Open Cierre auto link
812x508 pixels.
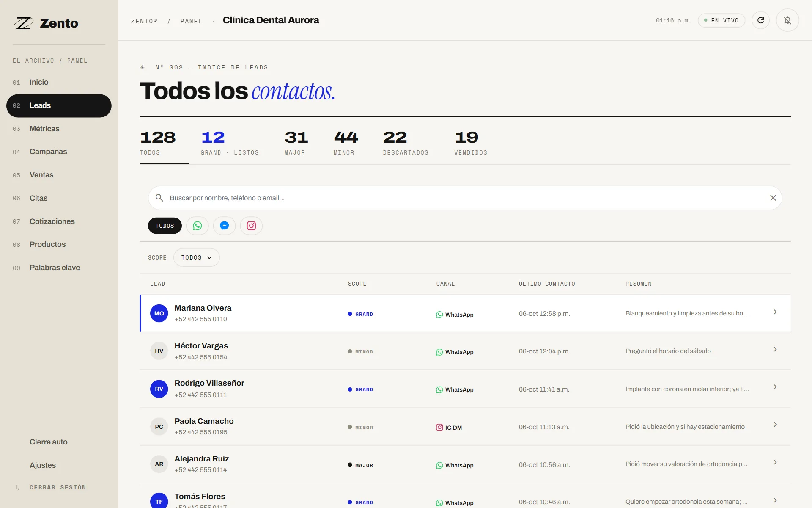point(49,442)
